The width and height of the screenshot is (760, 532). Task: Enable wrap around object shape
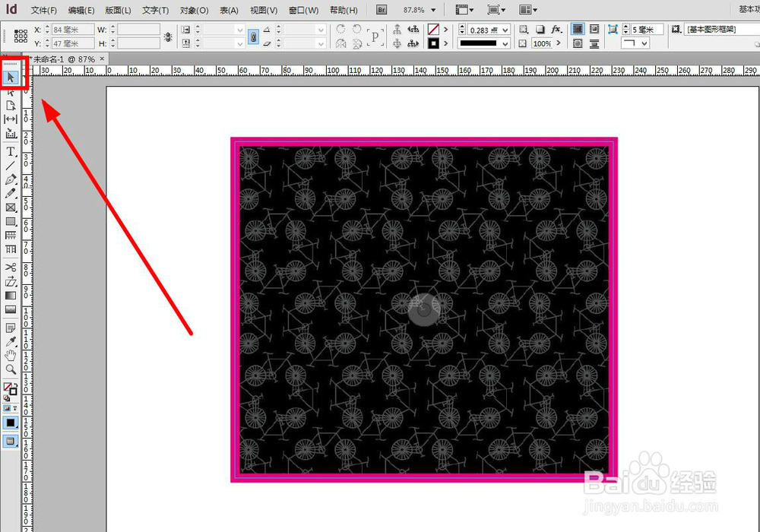click(x=578, y=43)
